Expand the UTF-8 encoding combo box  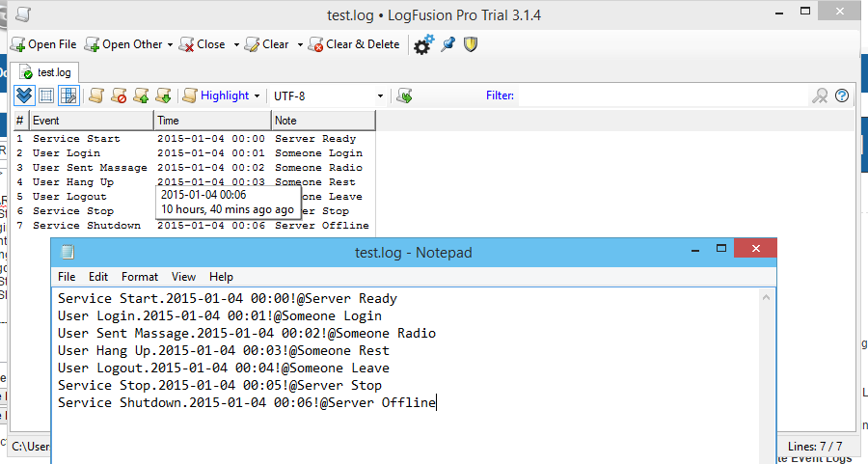point(380,96)
